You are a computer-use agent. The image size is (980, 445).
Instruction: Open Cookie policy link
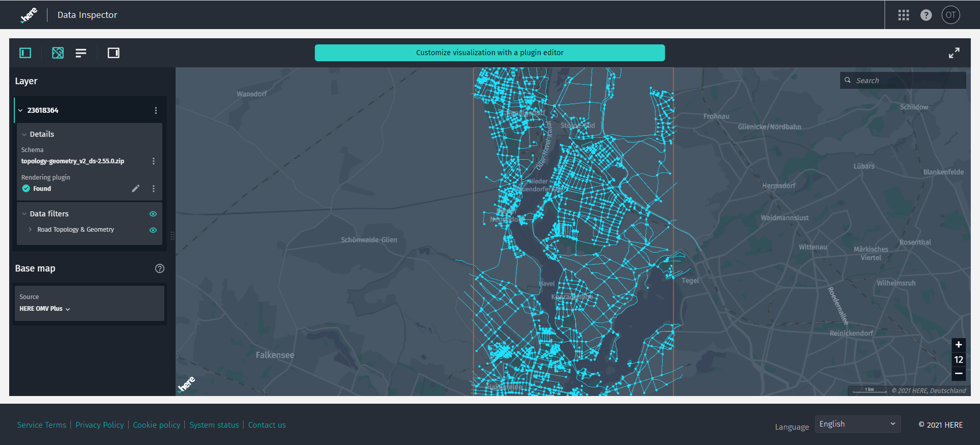tap(157, 425)
